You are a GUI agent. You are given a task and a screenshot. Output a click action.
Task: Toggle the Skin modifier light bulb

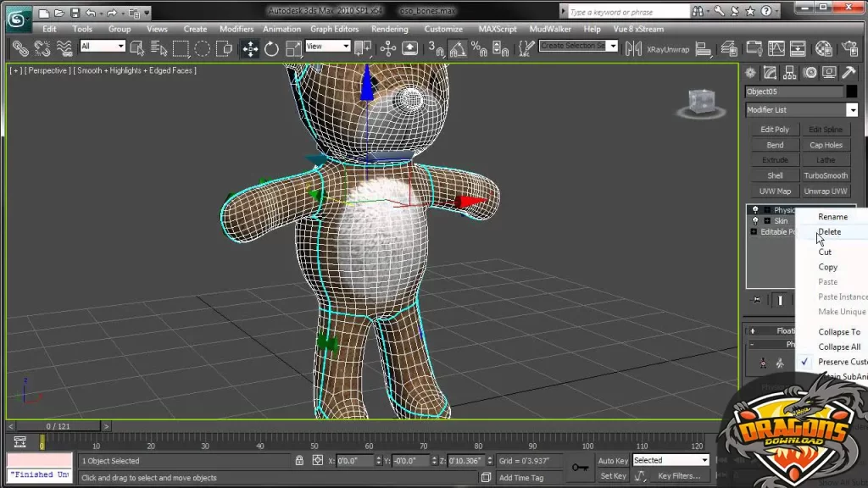click(x=755, y=220)
